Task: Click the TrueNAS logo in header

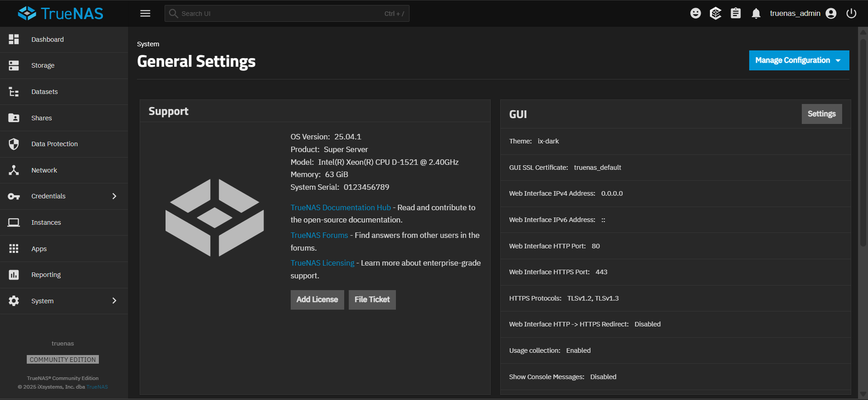Action: pyautogui.click(x=61, y=14)
